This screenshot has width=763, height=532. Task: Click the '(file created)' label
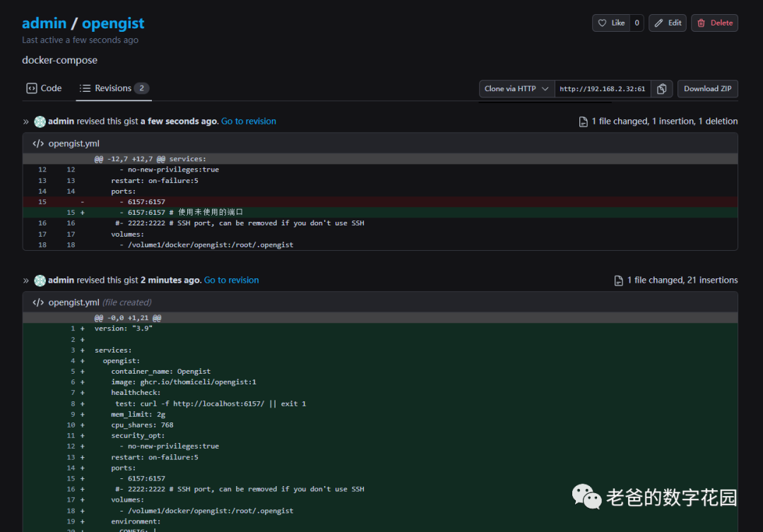[x=127, y=302]
